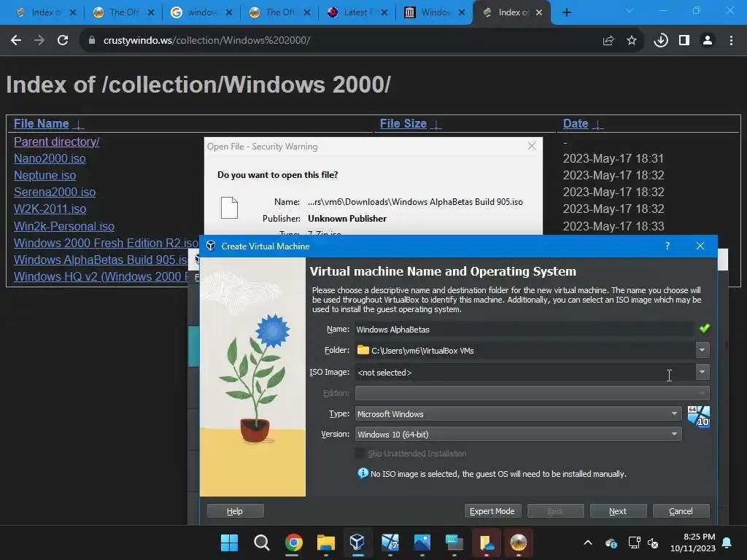
Task: Click the forward navigation arrow
Action: (39, 41)
